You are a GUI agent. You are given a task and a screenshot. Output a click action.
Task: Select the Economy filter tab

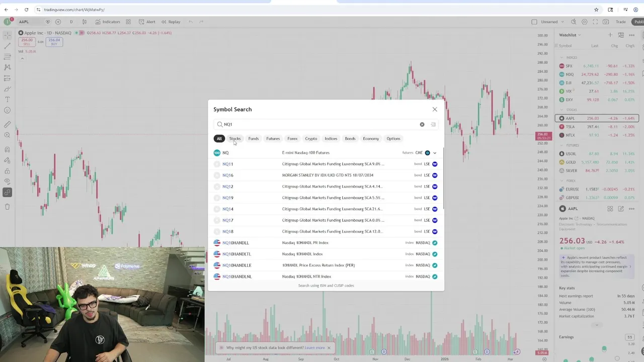click(371, 139)
